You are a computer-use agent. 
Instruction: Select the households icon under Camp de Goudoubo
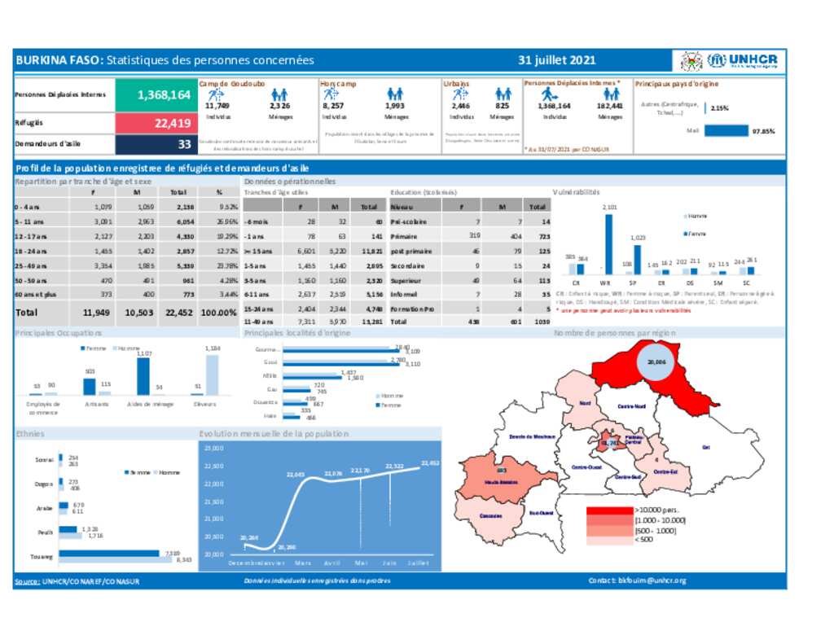(x=279, y=95)
